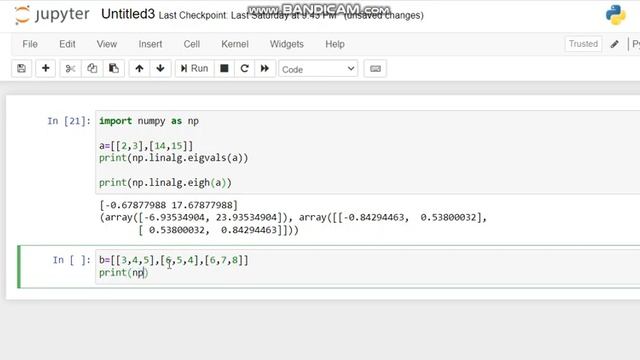Click the empty In [ ] prompt label
Image resolution: width=640 pixels, height=360 pixels.
[71, 260]
